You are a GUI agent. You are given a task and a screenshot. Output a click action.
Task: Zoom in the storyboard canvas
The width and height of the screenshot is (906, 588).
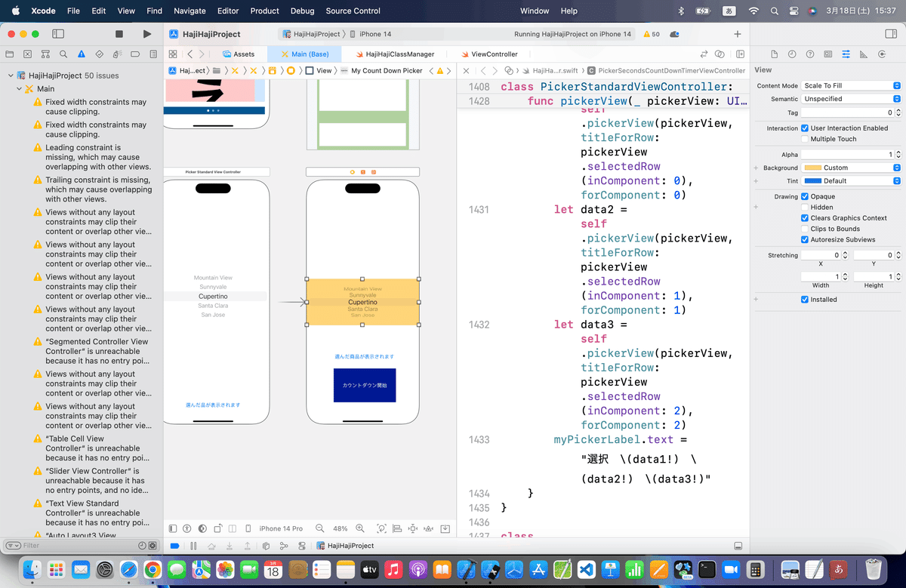point(360,528)
